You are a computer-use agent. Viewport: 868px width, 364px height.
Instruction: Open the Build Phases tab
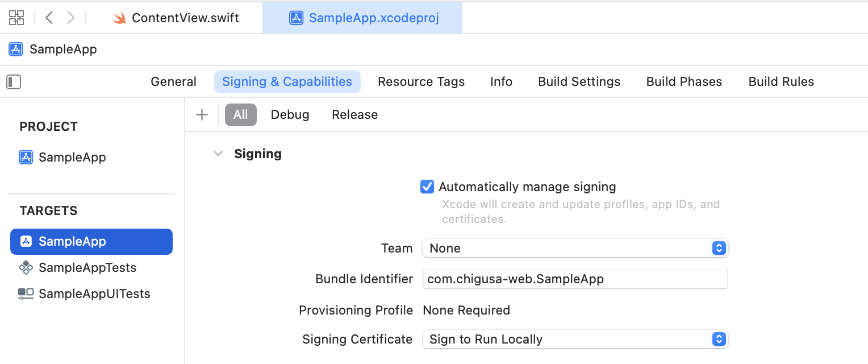click(x=684, y=82)
